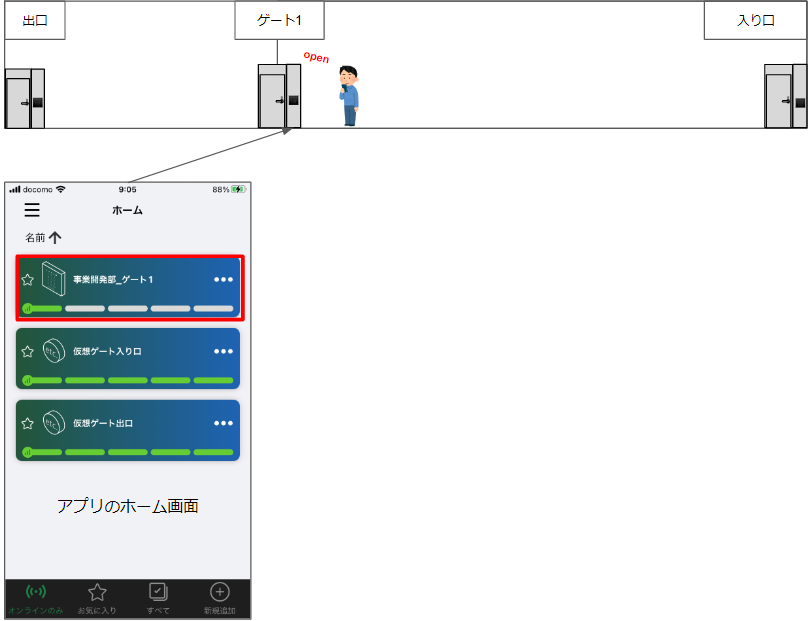Click the ゲート1 label box in diagram
This screenshot has width=811, height=621.
point(279,20)
